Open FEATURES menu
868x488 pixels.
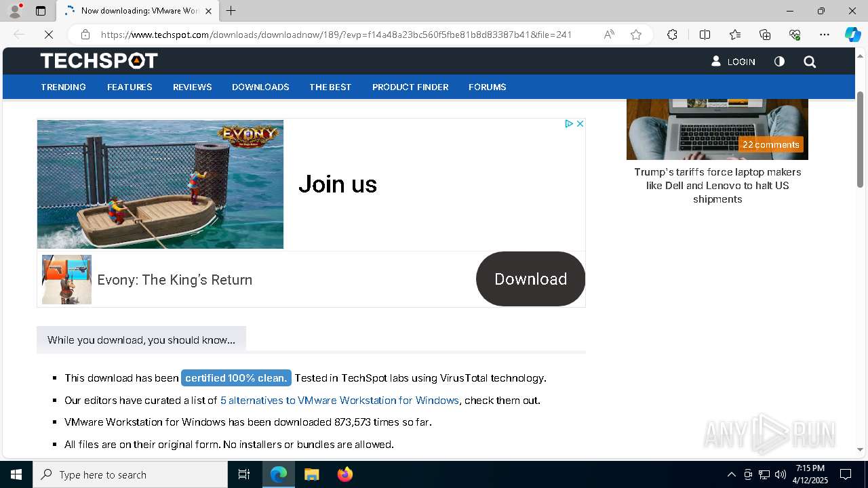(x=130, y=87)
